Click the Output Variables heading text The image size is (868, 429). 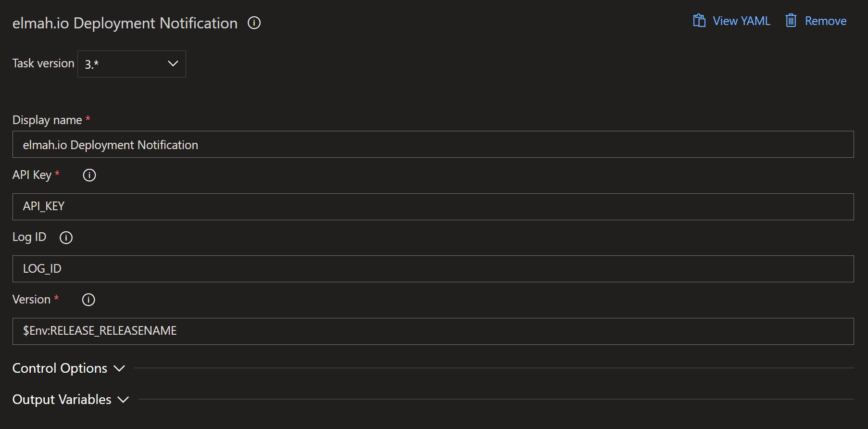click(x=62, y=400)
